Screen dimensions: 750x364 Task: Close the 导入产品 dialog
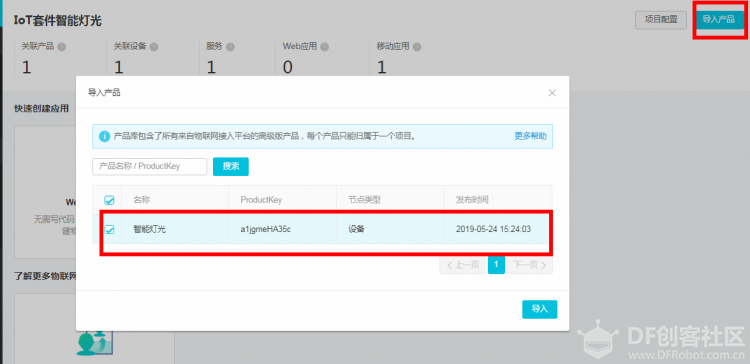[x=552, y=93]
